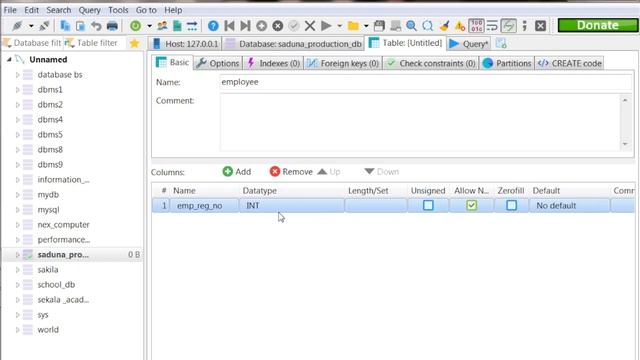Screen dimensions: 640x360
Task: Click the Paste icon in toolbar
Action: tap(80, 26)
